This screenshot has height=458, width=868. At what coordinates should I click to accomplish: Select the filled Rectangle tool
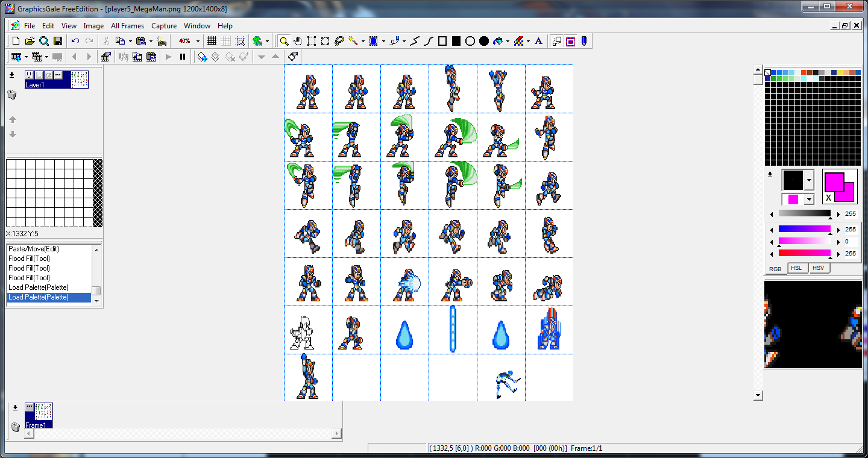click(456, 41)
